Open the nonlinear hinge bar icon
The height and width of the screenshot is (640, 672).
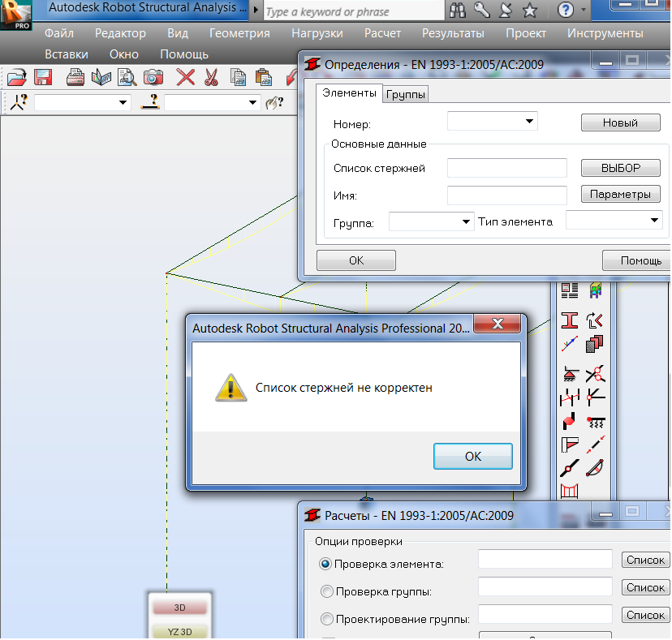570,468
